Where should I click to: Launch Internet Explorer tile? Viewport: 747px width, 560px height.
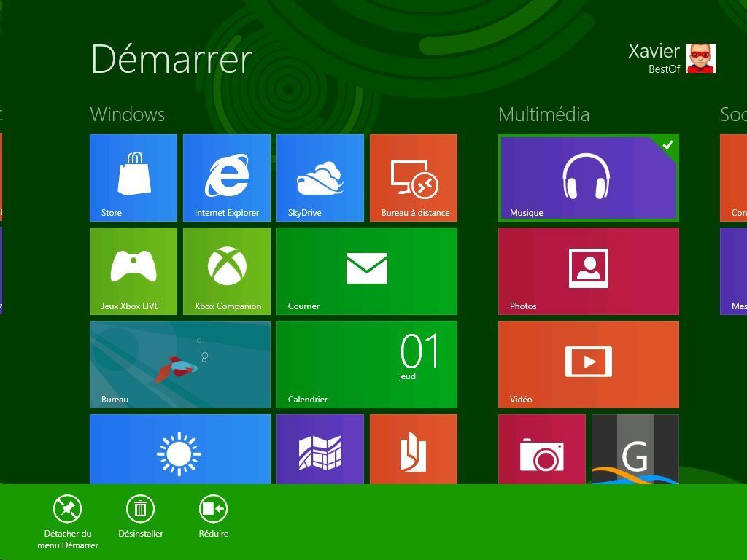tap(227, 178)
